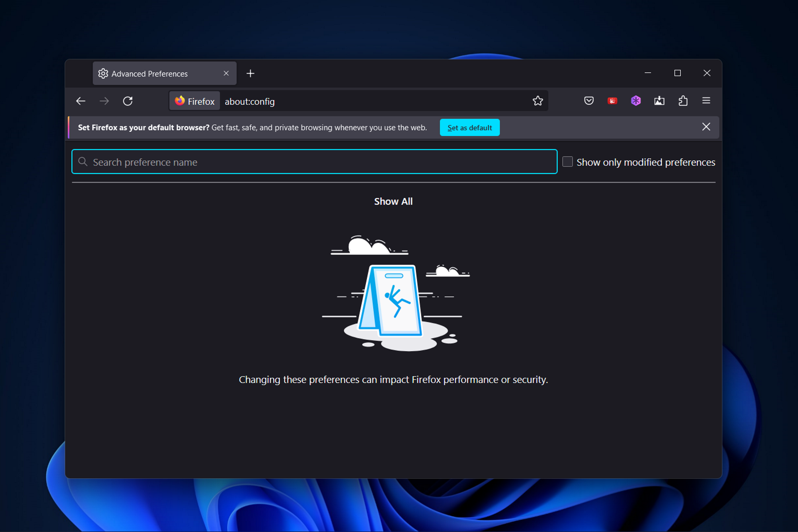Bookmark this page with the star icon
The width and height of the screenshot is (798, 532).
tap(538, 101)
